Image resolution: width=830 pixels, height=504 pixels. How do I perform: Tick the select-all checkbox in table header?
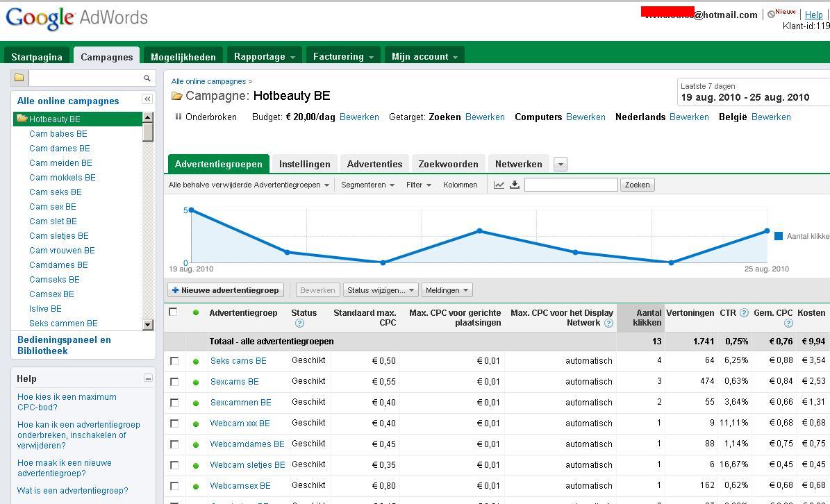[x=173, y=312]
